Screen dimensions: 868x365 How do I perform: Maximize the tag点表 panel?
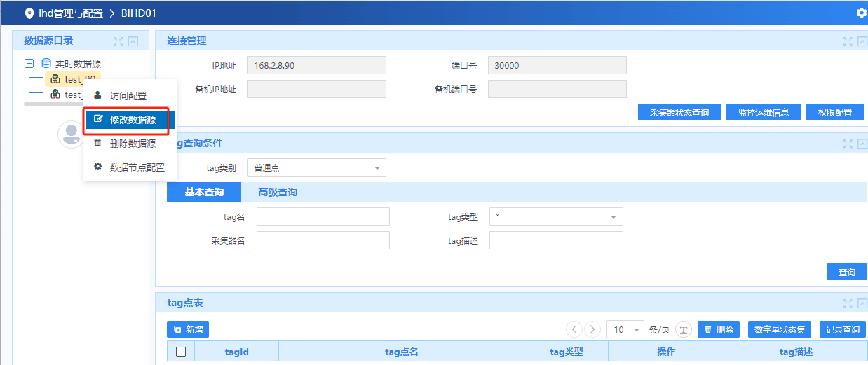coord(848,303)
